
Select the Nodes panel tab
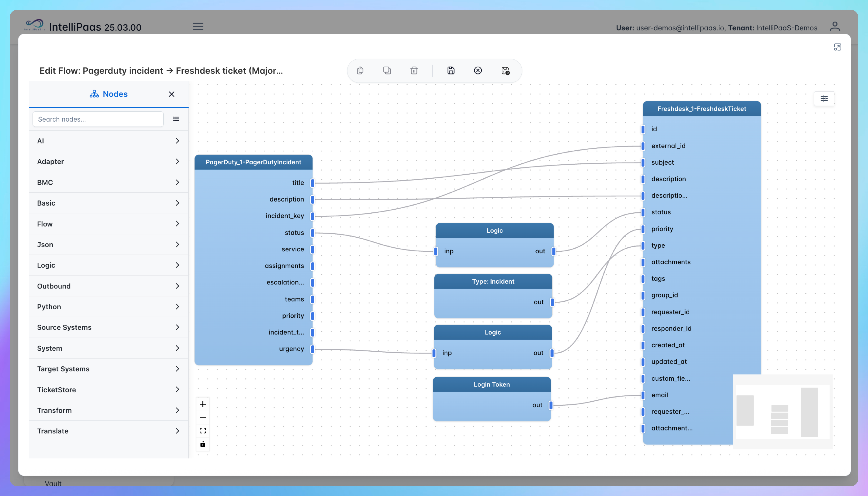tap(109, 94)
